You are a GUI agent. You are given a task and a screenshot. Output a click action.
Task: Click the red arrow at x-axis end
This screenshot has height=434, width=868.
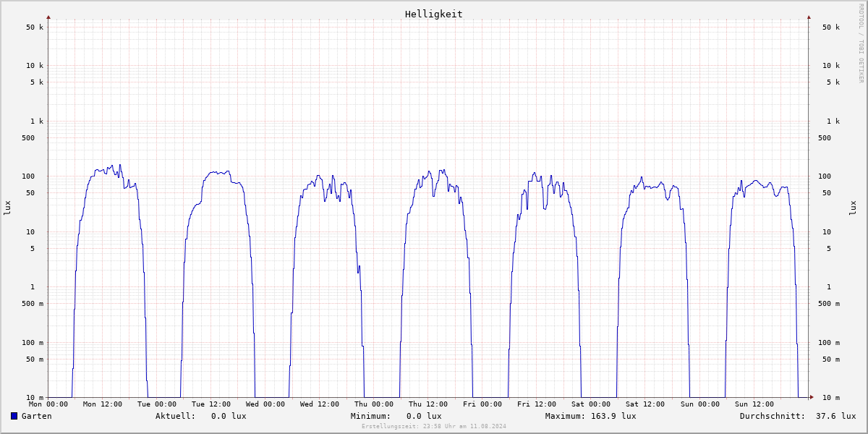point(812,397)
